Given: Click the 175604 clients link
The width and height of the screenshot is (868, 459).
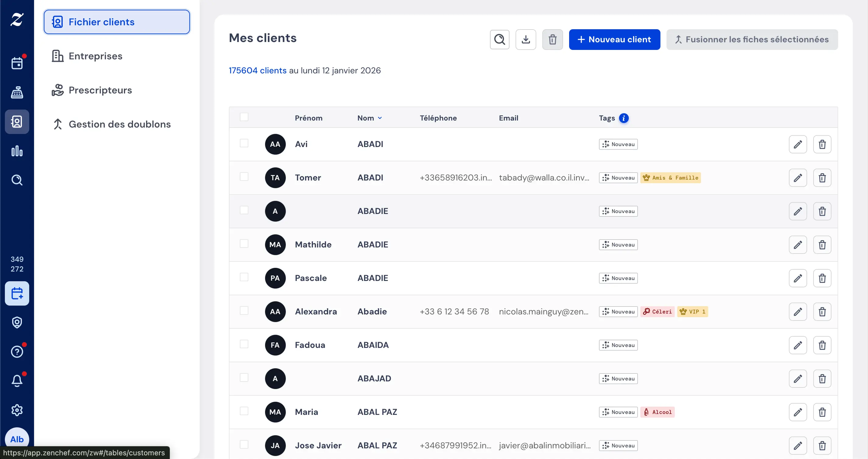Looking at the screenshot, I should coord(257,70).
